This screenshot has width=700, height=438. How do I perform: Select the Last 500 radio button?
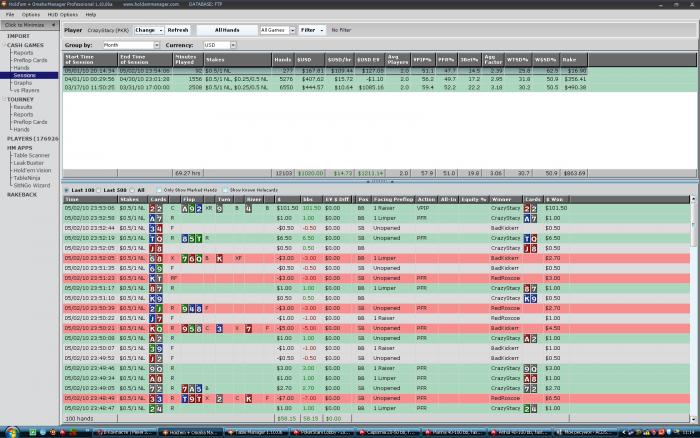(x=99, y=190)
